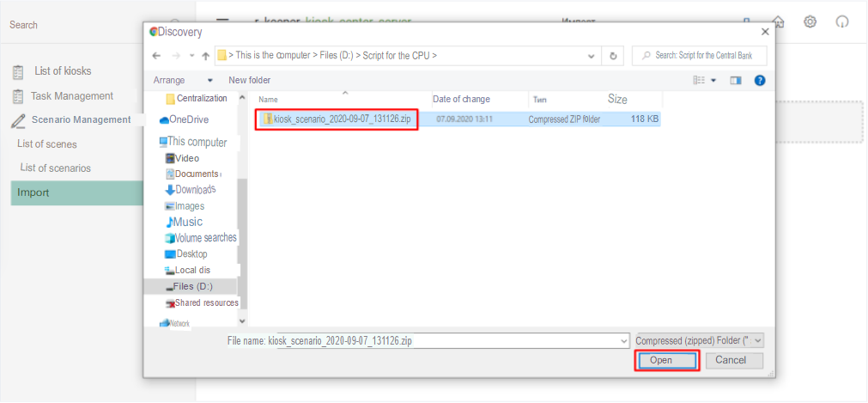Open settings via the gear icon
This screenshot has height=403, width=868.
click(x=810, y=22)
